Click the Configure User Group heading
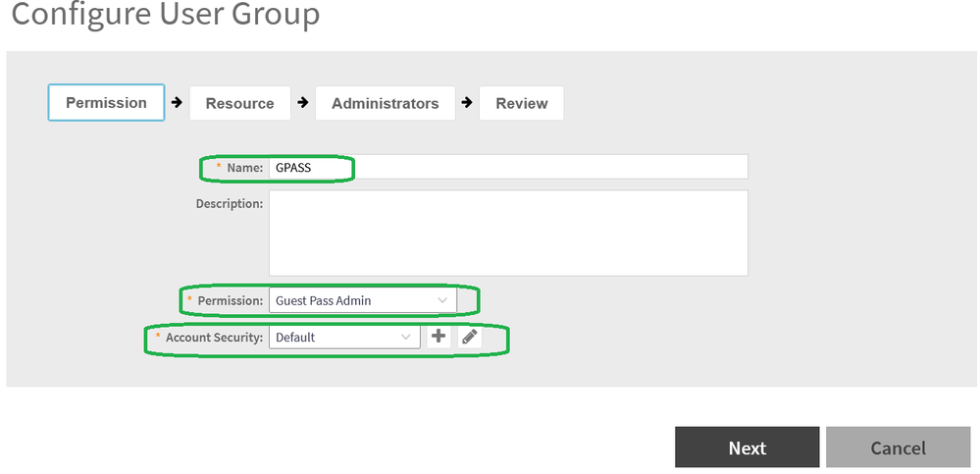Image resolution: width=980 pixels, height=474 pixels. pos(165,15)
